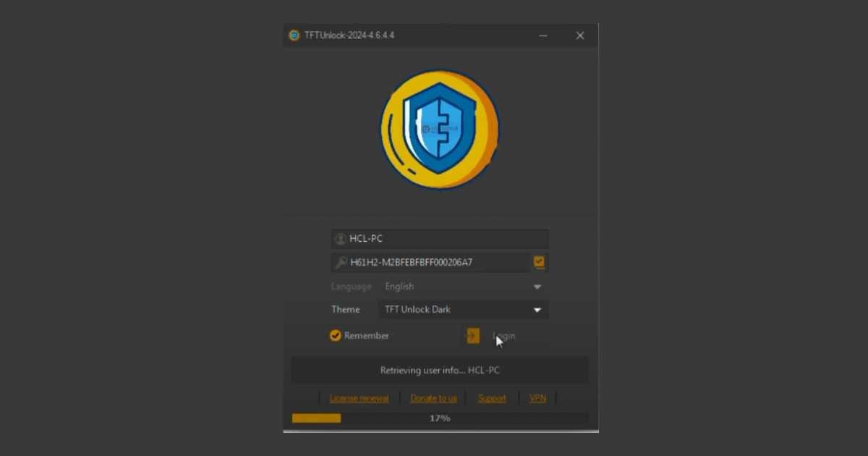Click the orange Login arrow icon
Viewport: 868px width, 456px height.
click(x=473, y=336)
